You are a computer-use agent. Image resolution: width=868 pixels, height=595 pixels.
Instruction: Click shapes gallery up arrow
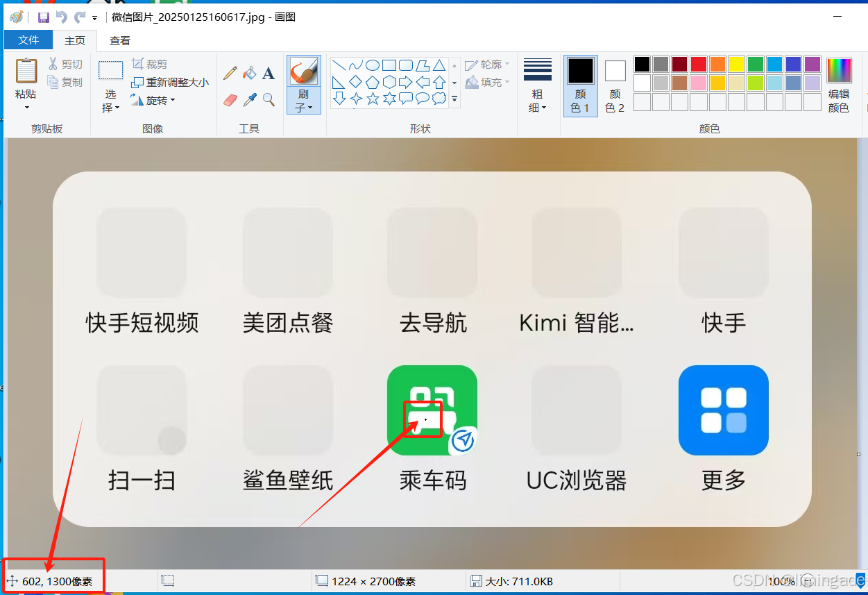click(454, 66)
